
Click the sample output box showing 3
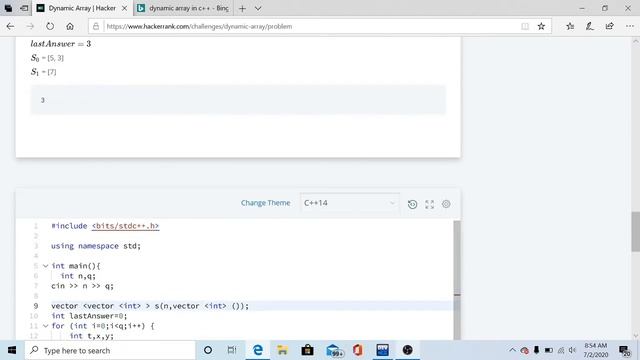coord(238,100)
